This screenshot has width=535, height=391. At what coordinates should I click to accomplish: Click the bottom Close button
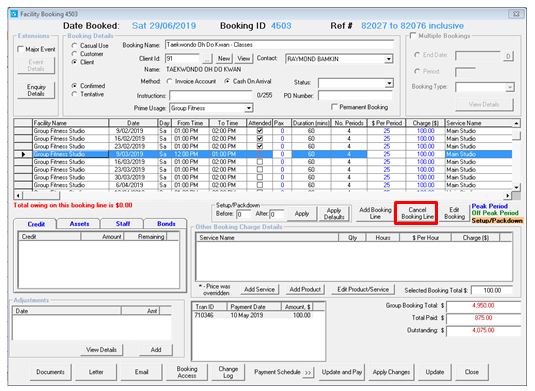pos(472,372)
